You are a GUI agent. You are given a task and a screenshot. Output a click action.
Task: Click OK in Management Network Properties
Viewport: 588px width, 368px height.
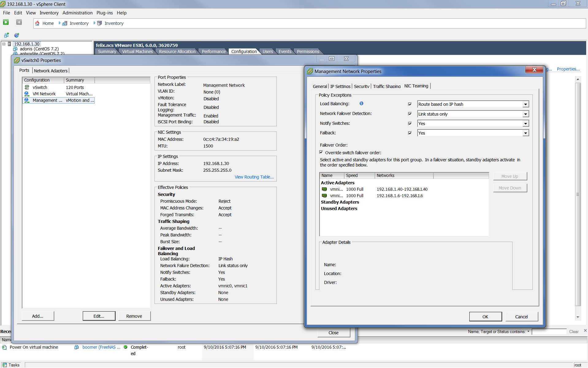pos(485,317)
